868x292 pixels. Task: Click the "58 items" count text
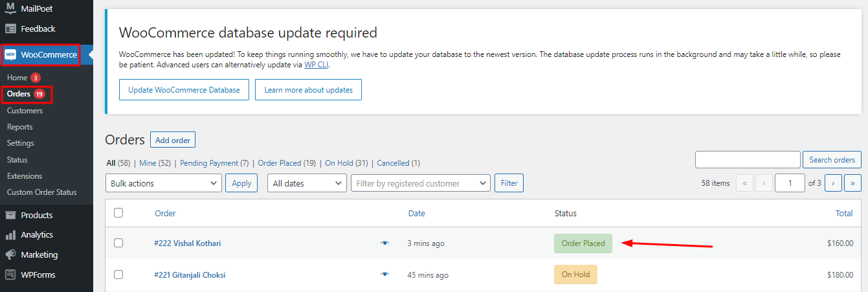tap(715, 183)
